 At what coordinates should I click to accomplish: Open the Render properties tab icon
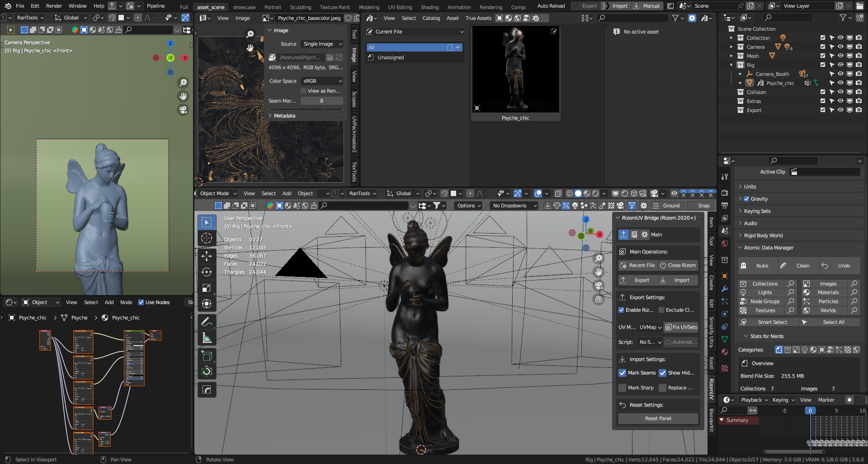pyautogui.click(x=725, y=192)
